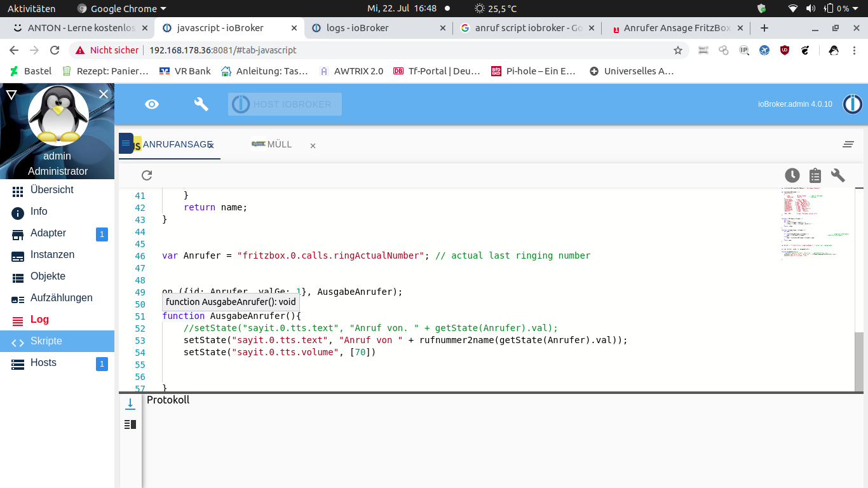Switch to ANTON browser tab
The image size is (868, 488).
pyautogui.click(x=81, y=28)
